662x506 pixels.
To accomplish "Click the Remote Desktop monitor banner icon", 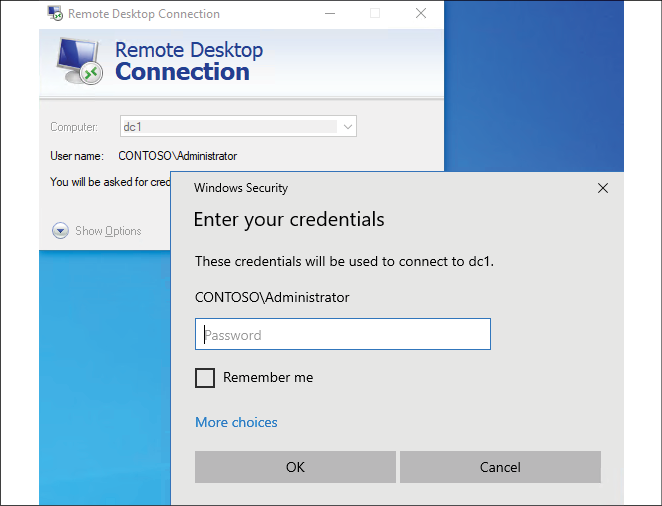I will [x=80, y=61].
